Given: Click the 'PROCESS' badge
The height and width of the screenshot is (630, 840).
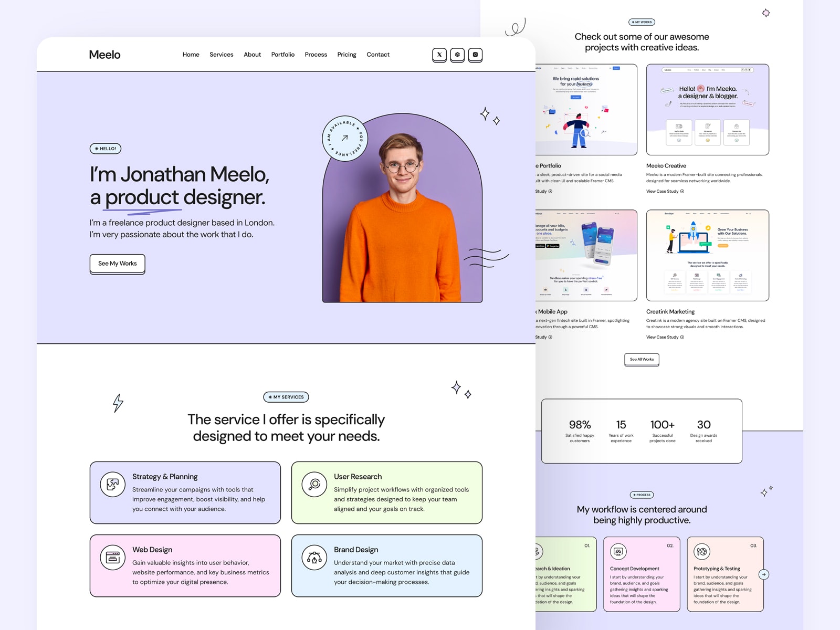Looking at the screenshot, I should coord(642,495).
